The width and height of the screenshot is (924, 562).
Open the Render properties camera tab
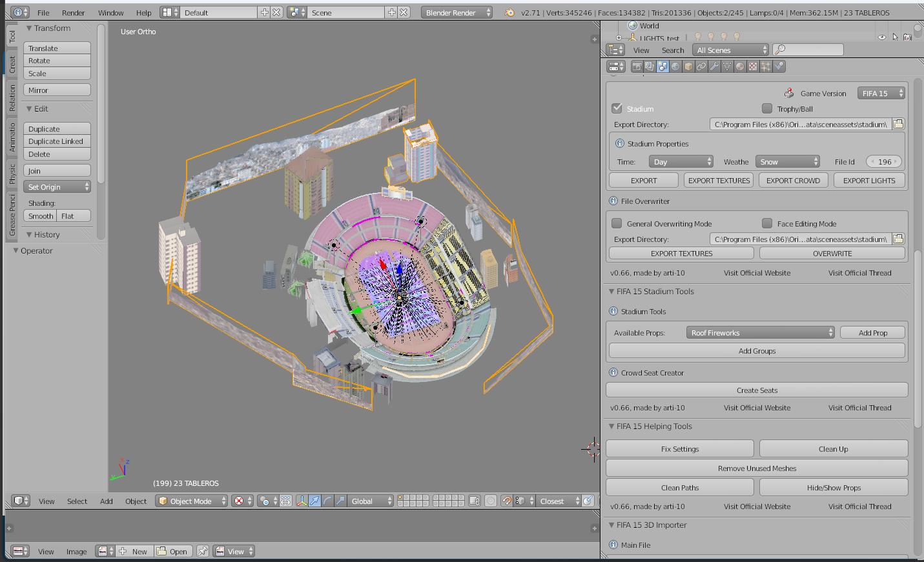(x=637, y=66)
